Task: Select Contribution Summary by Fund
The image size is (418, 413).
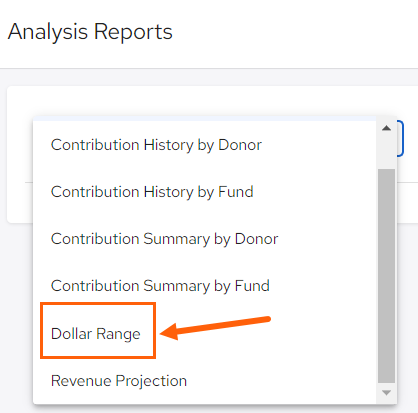Action: pyautogui.click(x=160, y=286)
